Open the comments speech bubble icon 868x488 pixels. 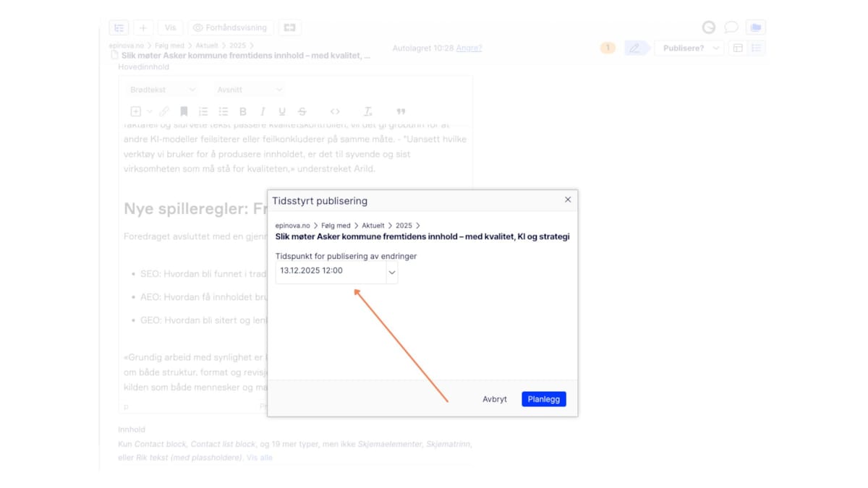731,27
